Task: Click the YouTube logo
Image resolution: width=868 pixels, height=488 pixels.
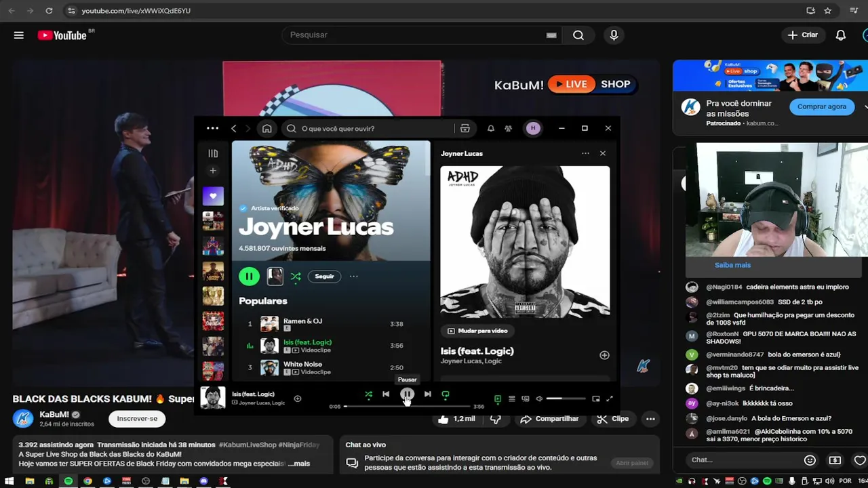Action: pyautogui.click(x=62, y=35)
